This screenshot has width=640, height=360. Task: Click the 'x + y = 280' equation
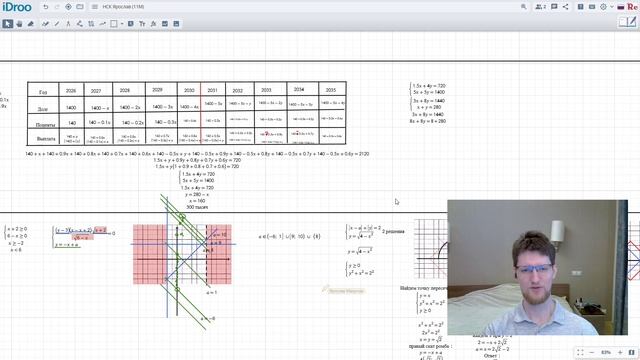tap(429, 107)
